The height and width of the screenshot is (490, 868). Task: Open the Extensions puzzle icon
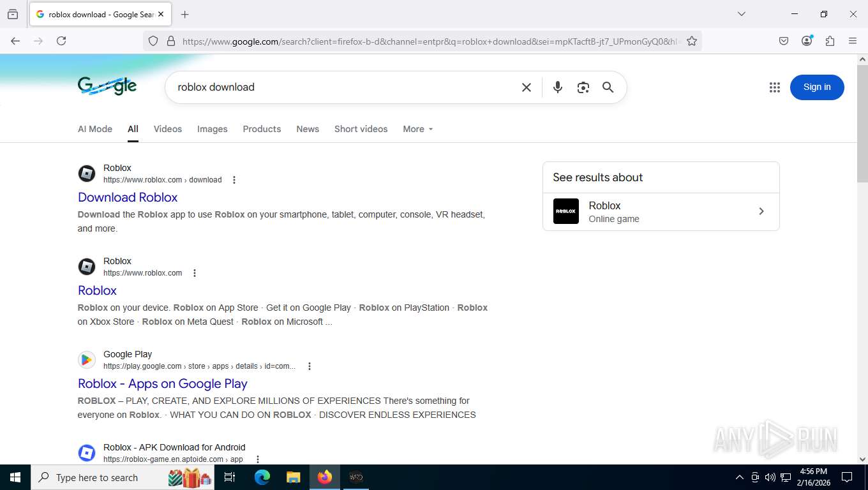pyautogui.click(x=830, y=41)
